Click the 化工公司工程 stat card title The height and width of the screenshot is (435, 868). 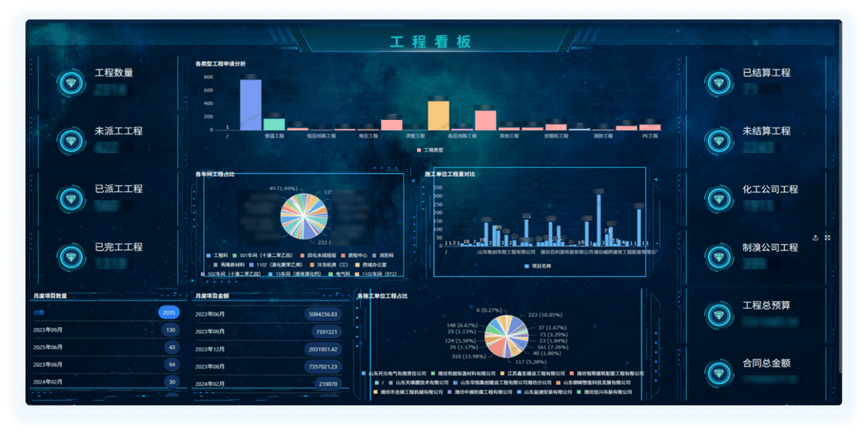coord(770,189)
